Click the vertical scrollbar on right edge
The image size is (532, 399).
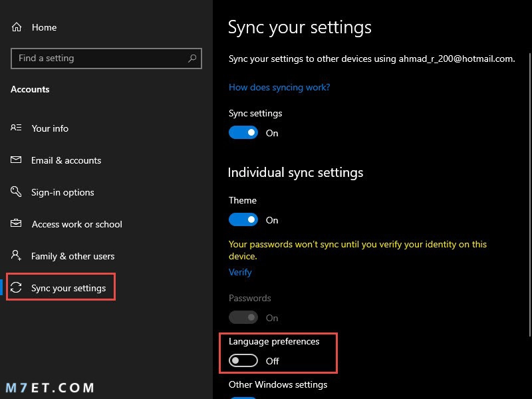pos(529,194)
